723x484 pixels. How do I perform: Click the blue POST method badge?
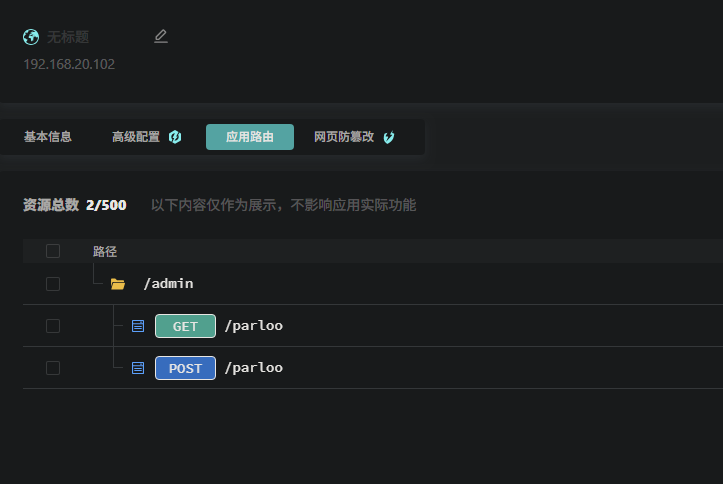tap(185, 368)
